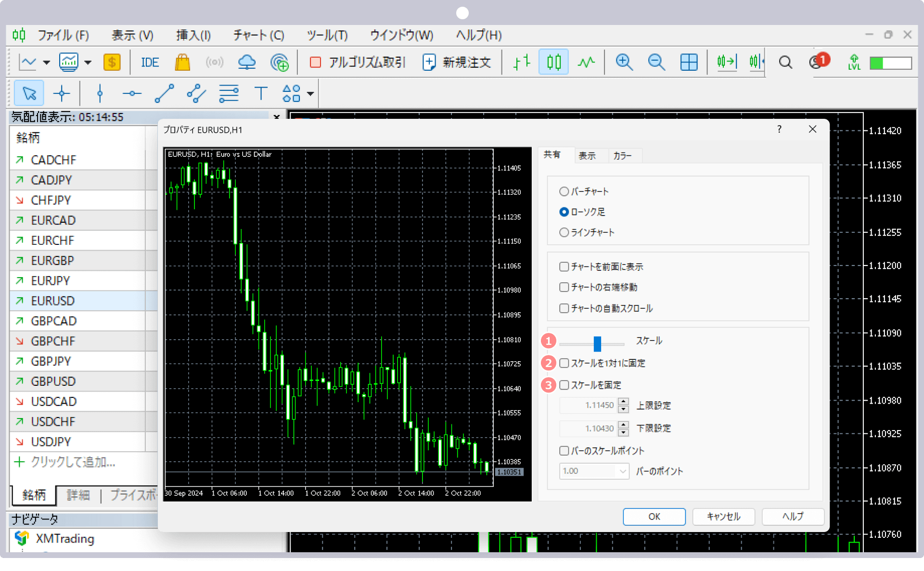
Task: Click クリックして追加 to add symbol
Action: [72, 462]
